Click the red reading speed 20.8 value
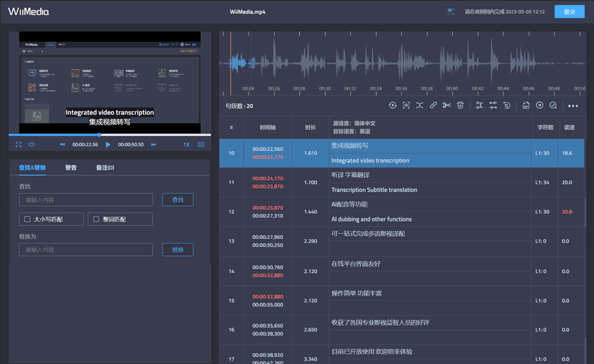Screen dimensions: 594x364 tap(567, 212)
